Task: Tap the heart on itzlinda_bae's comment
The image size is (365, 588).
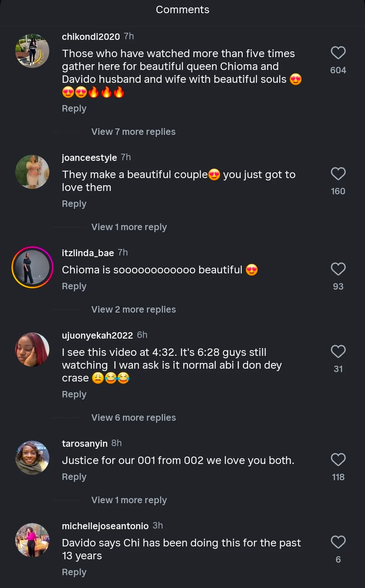Action: [338, 269]
